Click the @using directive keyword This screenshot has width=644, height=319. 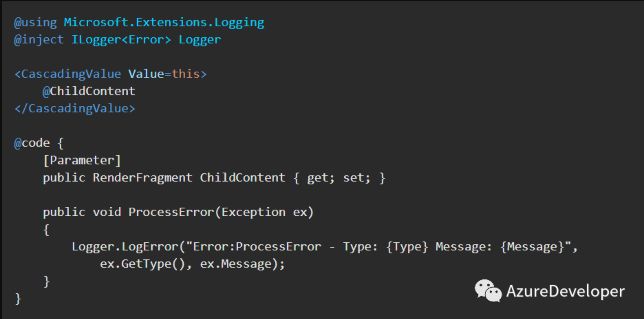click(x=35, y=22)
